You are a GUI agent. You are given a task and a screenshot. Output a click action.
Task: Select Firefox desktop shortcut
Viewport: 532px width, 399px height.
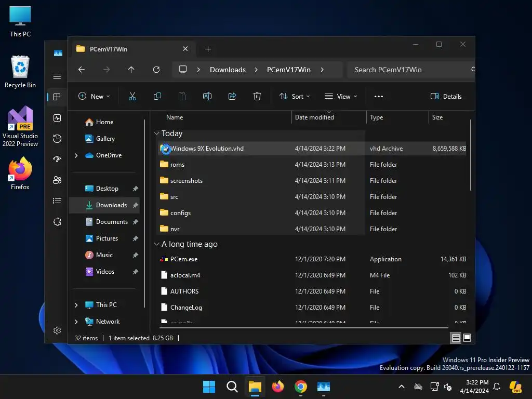tap(20, 174)
